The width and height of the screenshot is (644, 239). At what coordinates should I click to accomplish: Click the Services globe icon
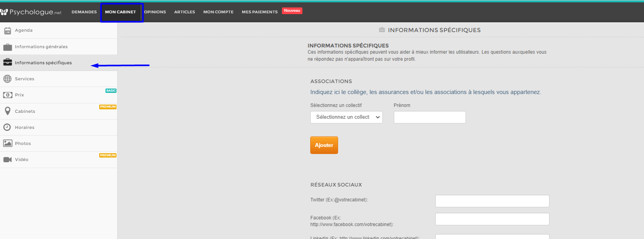7,79
